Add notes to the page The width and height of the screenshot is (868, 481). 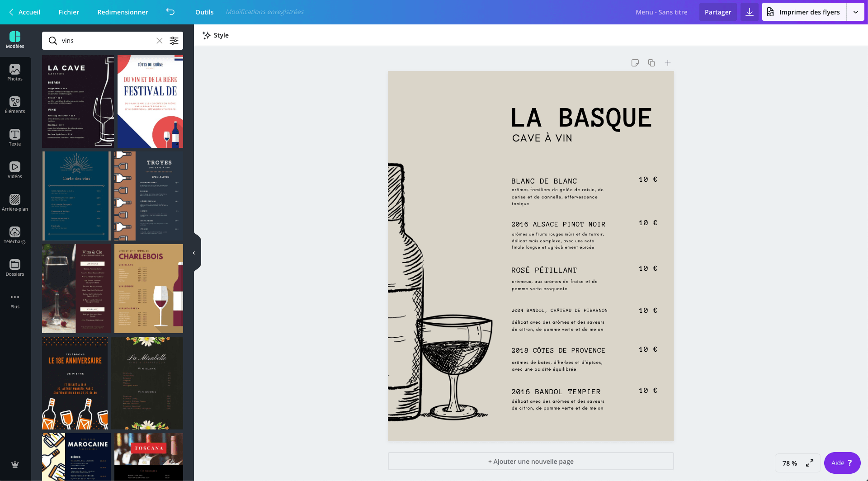pos(635,63)
